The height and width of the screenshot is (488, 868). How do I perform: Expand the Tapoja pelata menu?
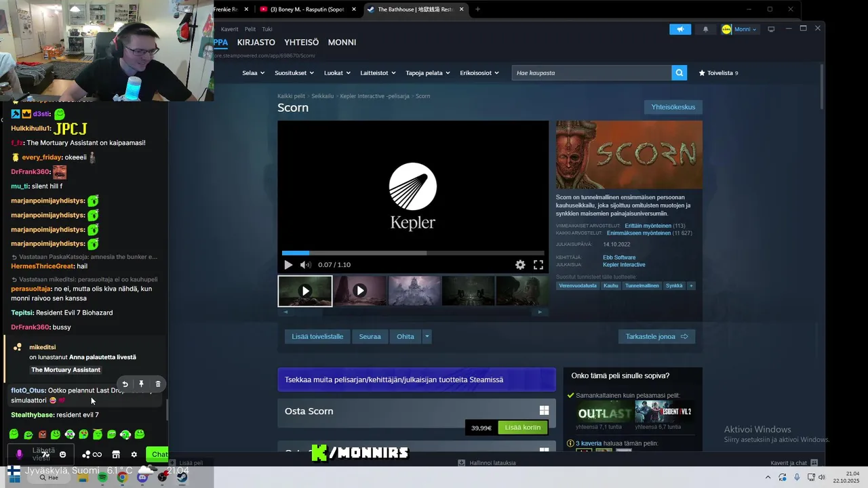(428, 73)
